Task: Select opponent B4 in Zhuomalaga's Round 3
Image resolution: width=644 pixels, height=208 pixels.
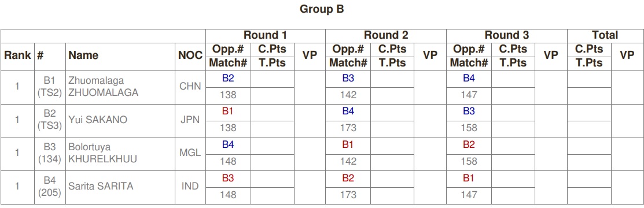Action: tap(469, 79)
